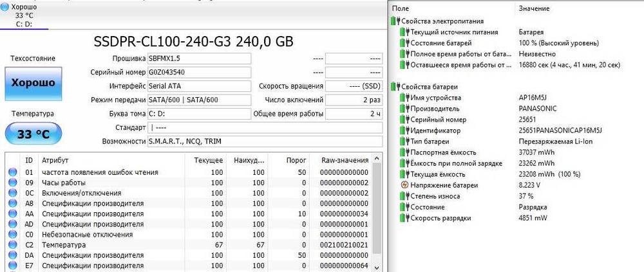Select the Состояние row showing Разрядка
The height and width of the screenshot is (272, 644).
[516, 207]
